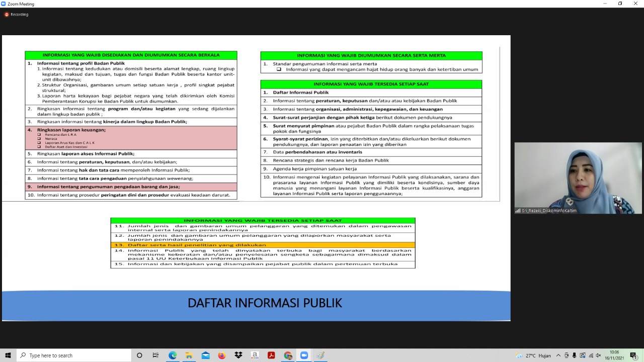Open File Explorer from the taskbar

(x=189, y=355)
